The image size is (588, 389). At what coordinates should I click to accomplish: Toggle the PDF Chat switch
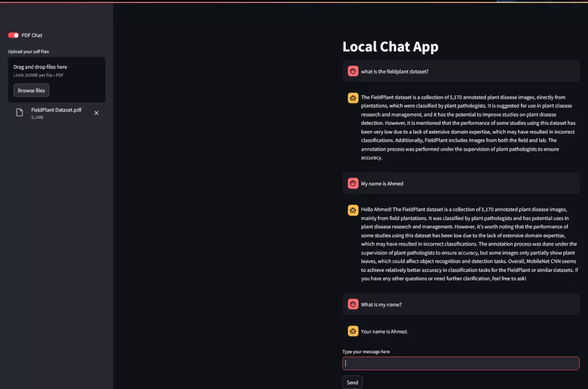point(14,35)
